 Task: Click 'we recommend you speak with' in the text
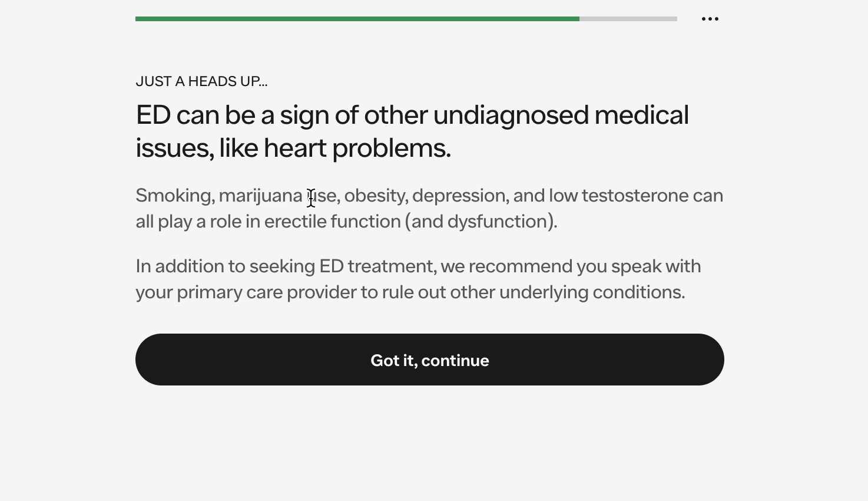click(x=570, y=266)
